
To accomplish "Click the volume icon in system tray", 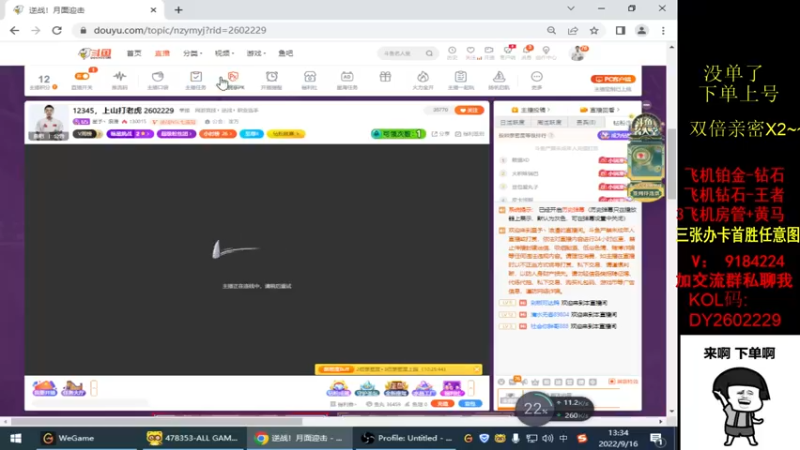I will pyautogui.click(x=548, y=438).
